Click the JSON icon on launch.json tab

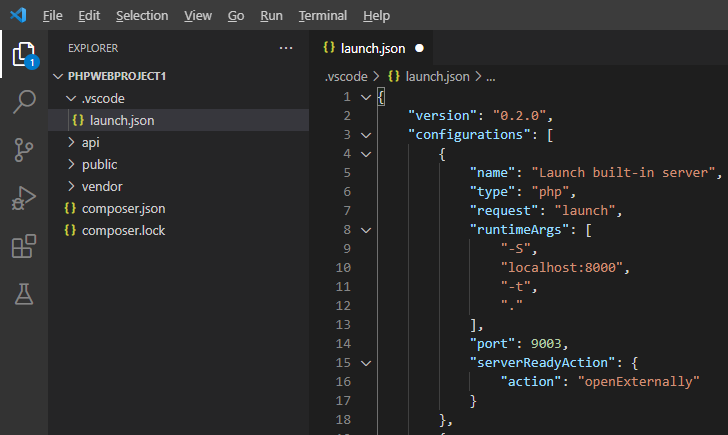(329, 47)
